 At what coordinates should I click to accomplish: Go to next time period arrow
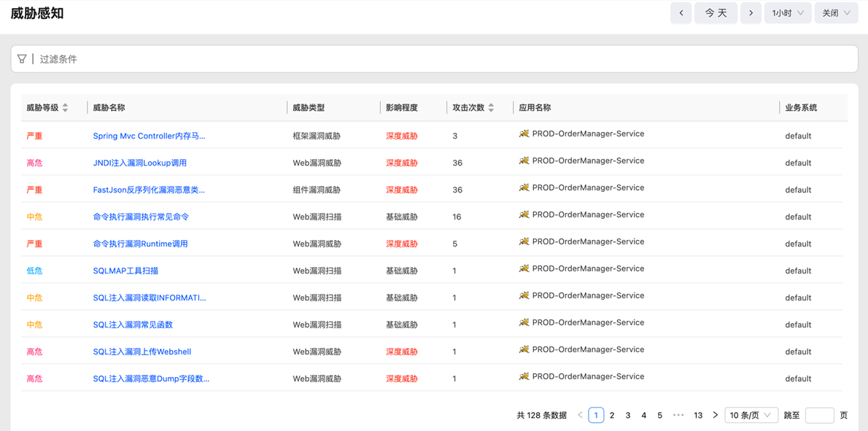click(751, 13)
